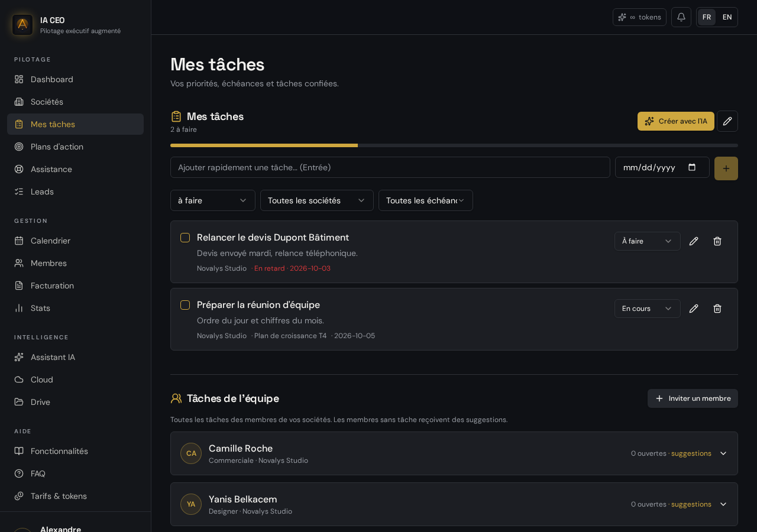This screenshot has width=757, height=532.
Task: Delete the Relancer le devis Dupont Bâtiment task
Action: pos(717,241)
